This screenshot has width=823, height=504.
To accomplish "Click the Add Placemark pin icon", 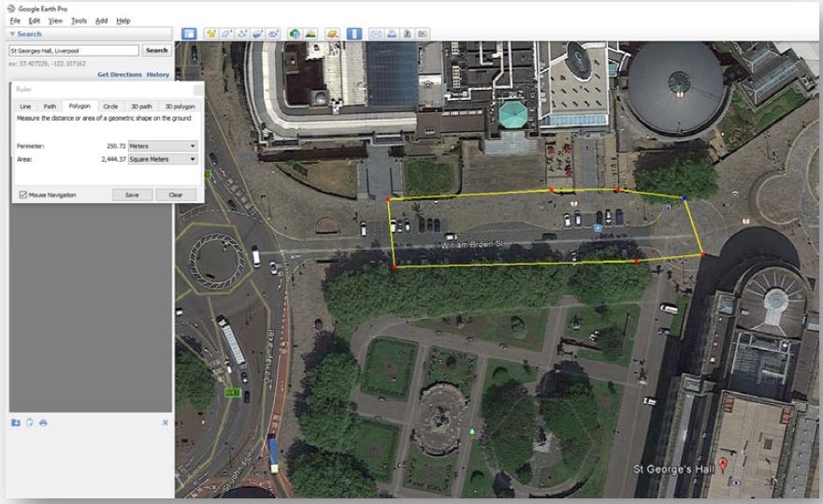I will (x=211, y=34).
